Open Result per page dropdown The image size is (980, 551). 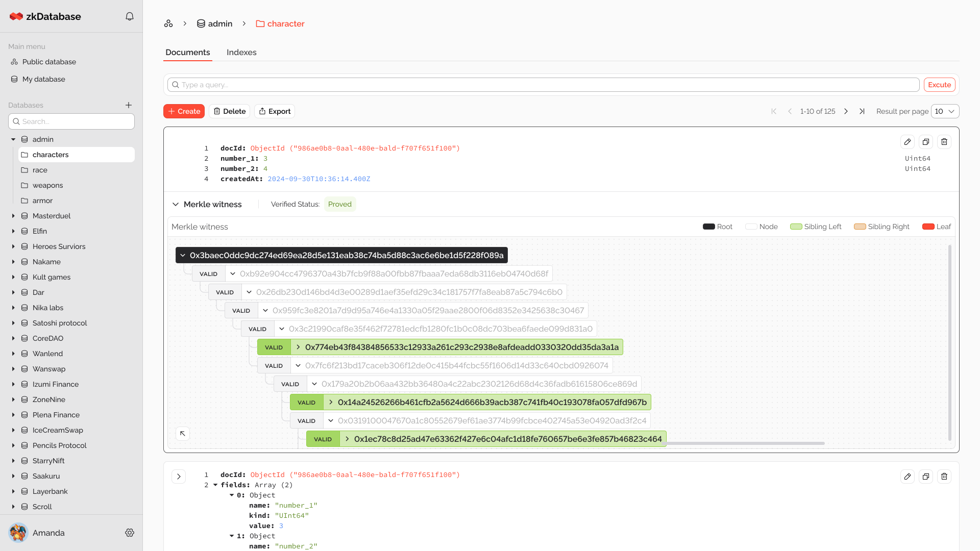[945, 111]
